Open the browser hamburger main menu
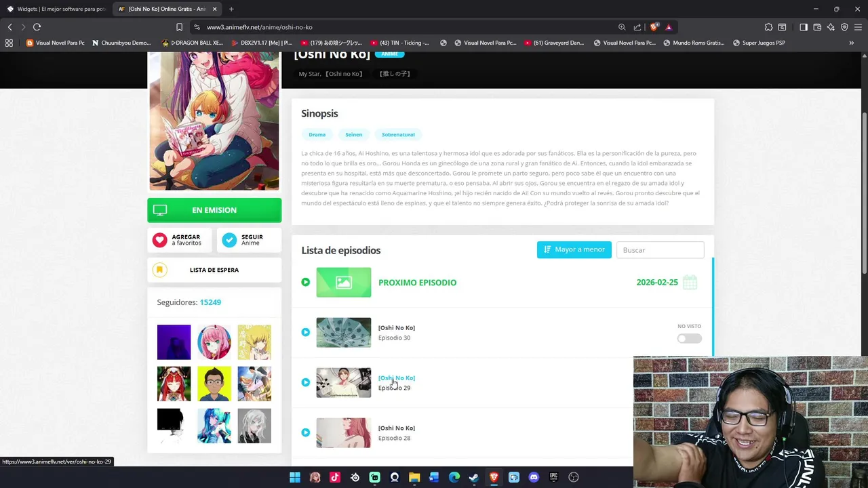The height and width of the screenshot is (488, 868). 859,27
